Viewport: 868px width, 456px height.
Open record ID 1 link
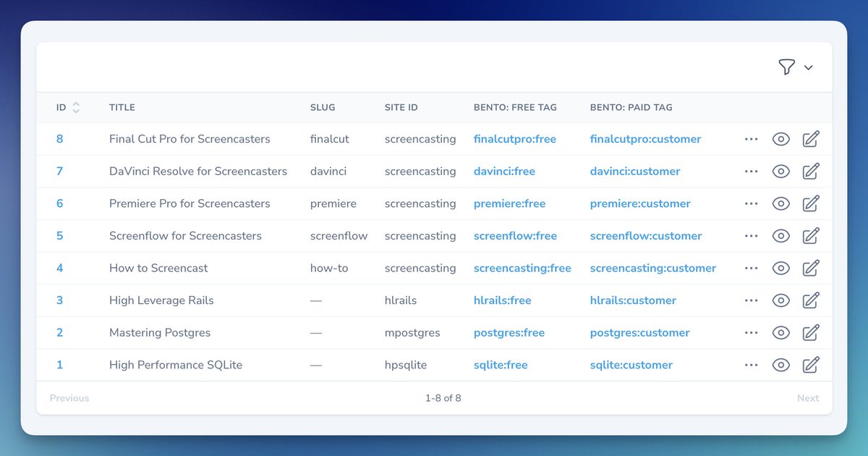click(x=60, y=365)
